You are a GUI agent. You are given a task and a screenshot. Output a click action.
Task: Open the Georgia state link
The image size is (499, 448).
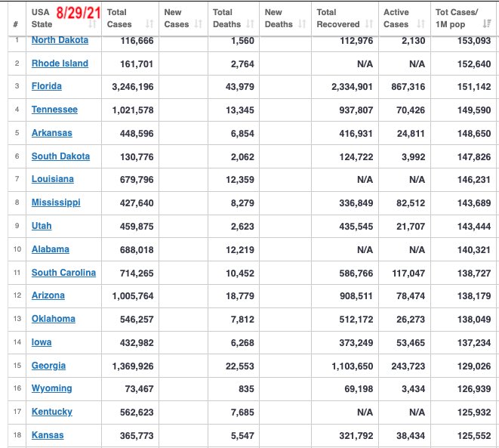(x=48, y=366)
